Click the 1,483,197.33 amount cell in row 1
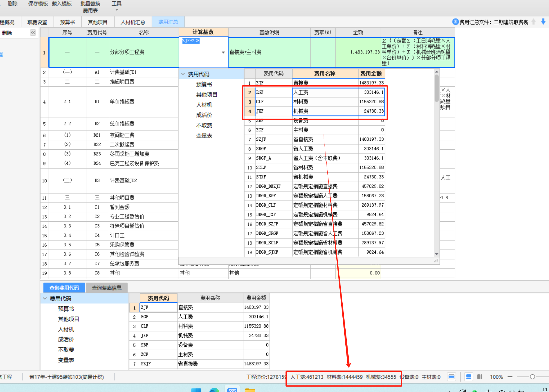 click(358, 52)
